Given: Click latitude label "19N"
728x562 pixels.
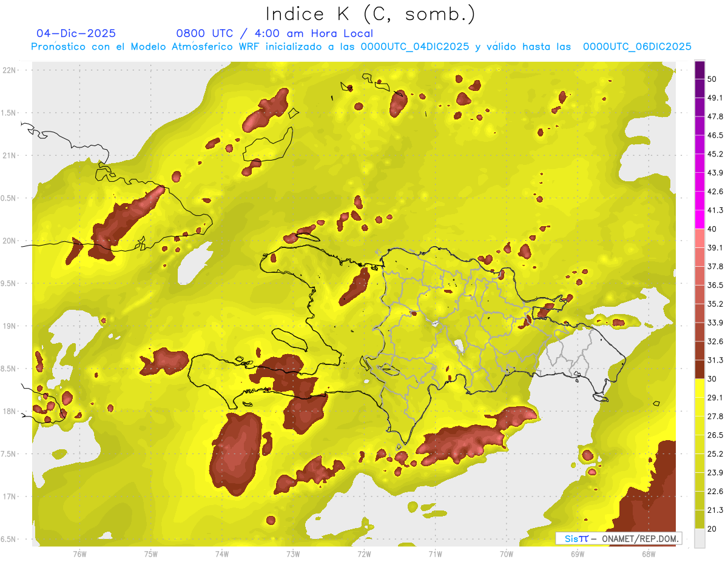Looking at the screenshot, I should tap(10, 326).
